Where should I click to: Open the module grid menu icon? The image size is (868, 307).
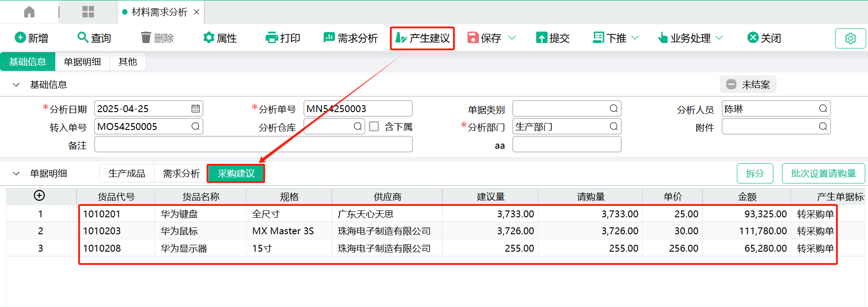point(88,12)
